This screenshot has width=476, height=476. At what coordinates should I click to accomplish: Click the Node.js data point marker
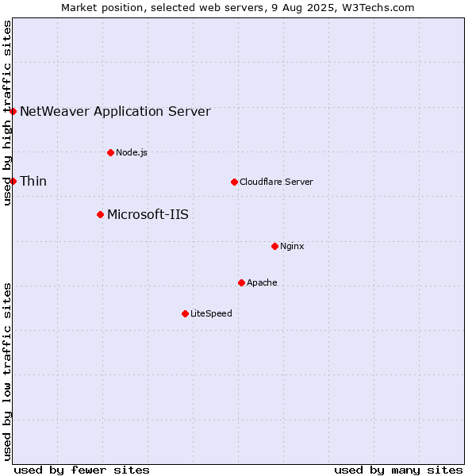pyautogui.click(x=111, y=152)
